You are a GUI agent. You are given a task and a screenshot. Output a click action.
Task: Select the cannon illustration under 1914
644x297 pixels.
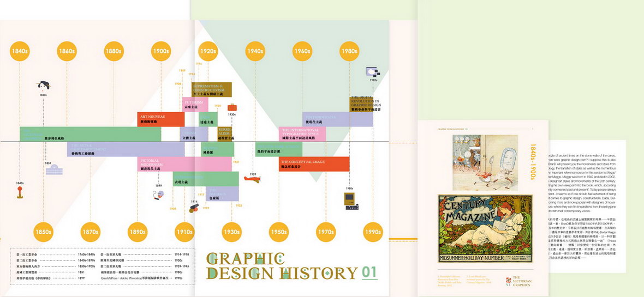tap(193, 208)
